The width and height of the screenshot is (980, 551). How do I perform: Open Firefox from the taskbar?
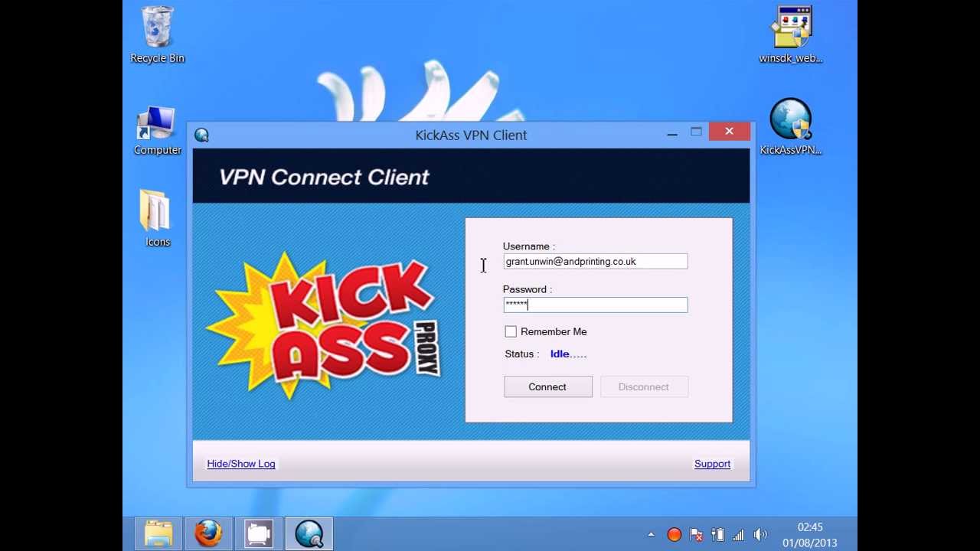click(208, 533)
